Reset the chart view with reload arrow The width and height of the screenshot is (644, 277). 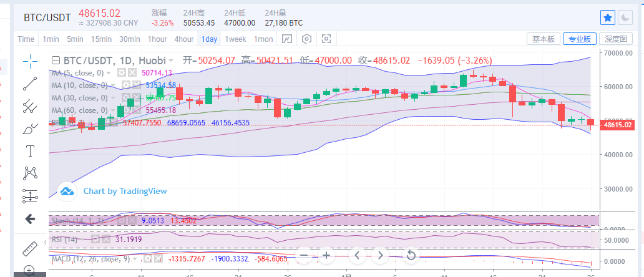point(411,255)
